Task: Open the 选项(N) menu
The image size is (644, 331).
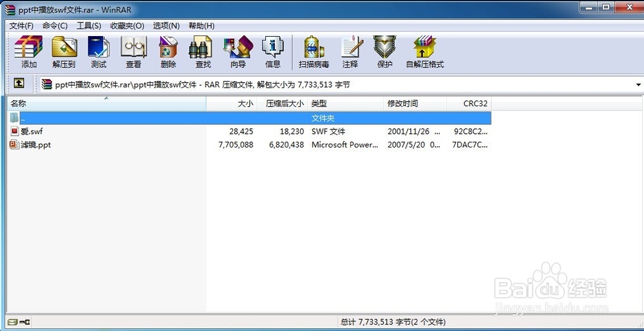Action: 166,26
